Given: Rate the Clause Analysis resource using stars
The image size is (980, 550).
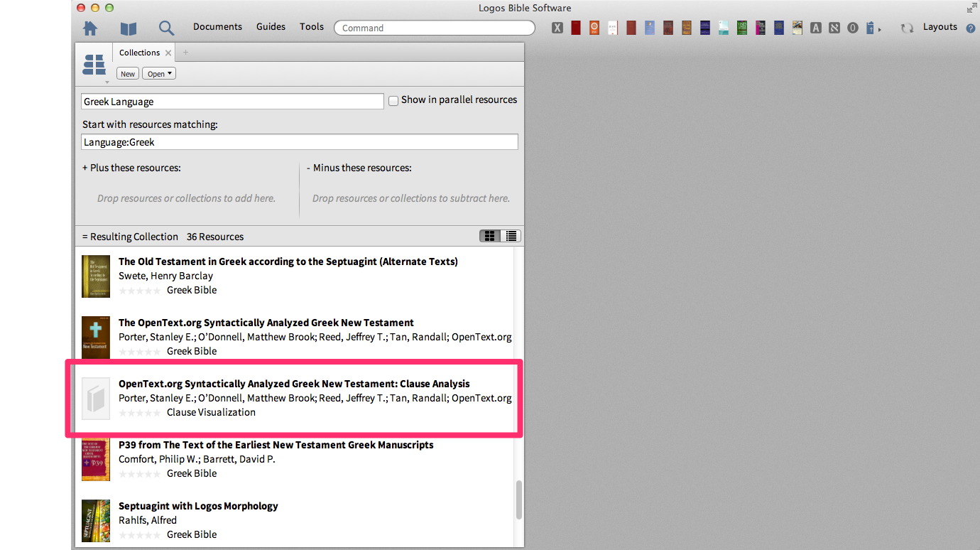Looking at the screenshot, I should 139,413.
